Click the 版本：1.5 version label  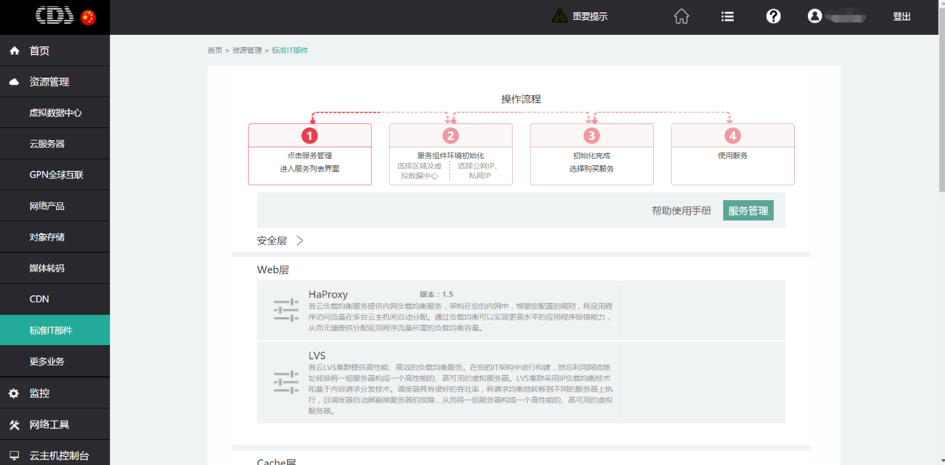click(x=436, y=295)
